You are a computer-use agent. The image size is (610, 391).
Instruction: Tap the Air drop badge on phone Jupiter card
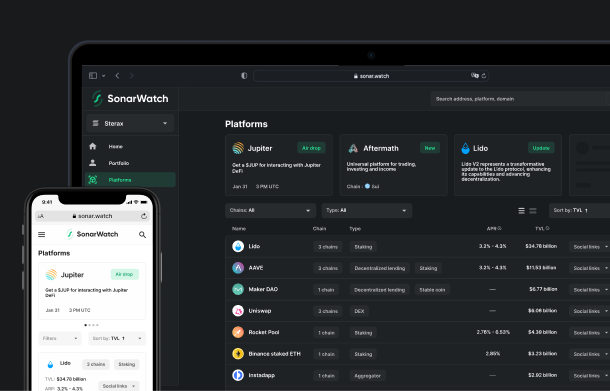click(124, 274)
